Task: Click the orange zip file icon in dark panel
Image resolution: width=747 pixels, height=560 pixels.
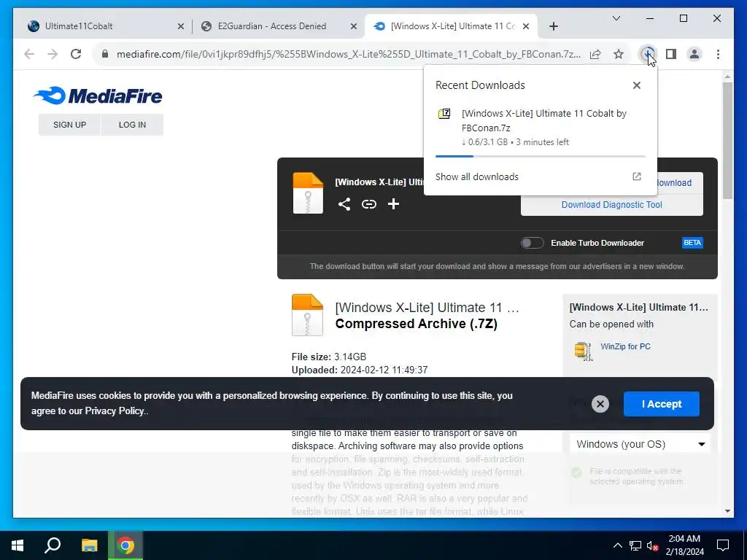Action: [308, 192]
